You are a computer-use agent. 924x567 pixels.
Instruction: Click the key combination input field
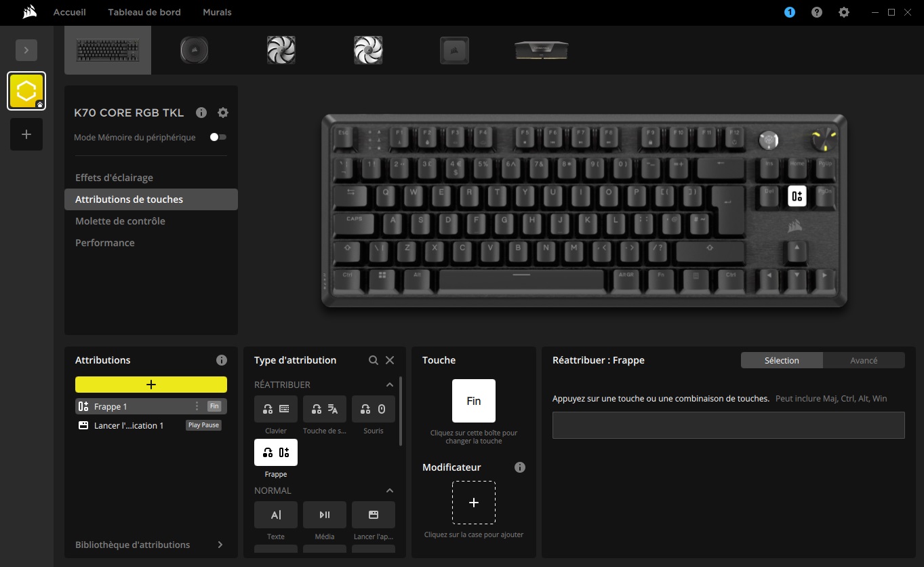pyautogui.click(x=728, y=425)
